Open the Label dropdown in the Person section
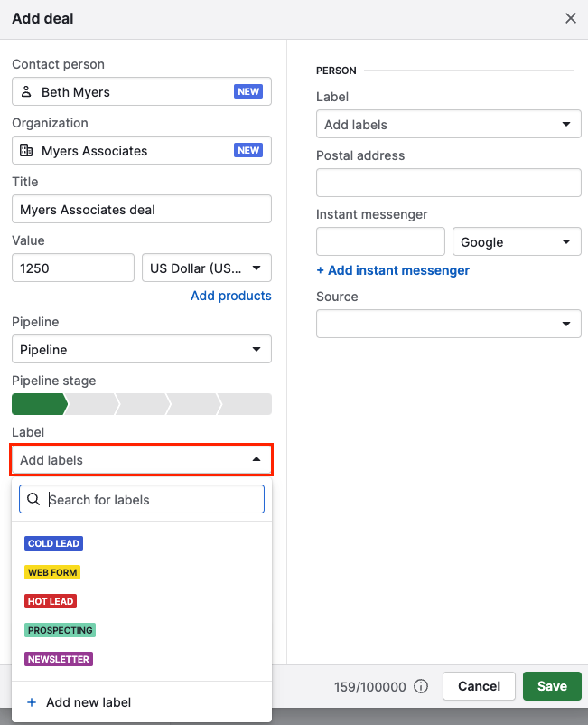The width and height of the screenshot is (588, 725). click(x=449, y=124)
